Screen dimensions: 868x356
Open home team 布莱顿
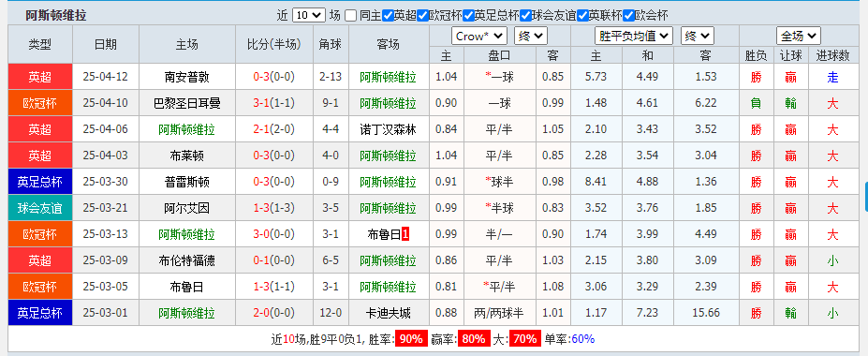[x=186, y=156]
